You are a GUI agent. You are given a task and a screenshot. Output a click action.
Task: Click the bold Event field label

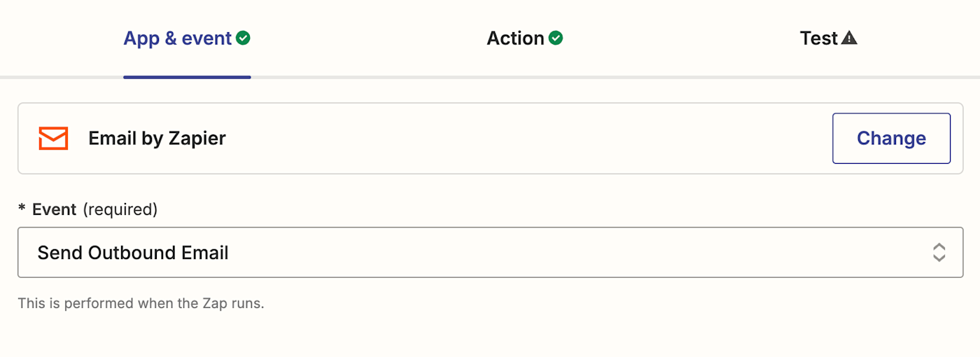click(54, 209)
